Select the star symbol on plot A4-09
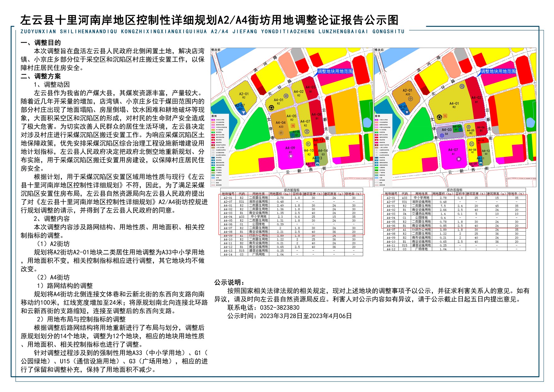Viewport: 554px width, 392px height. [x=291, y=156]
